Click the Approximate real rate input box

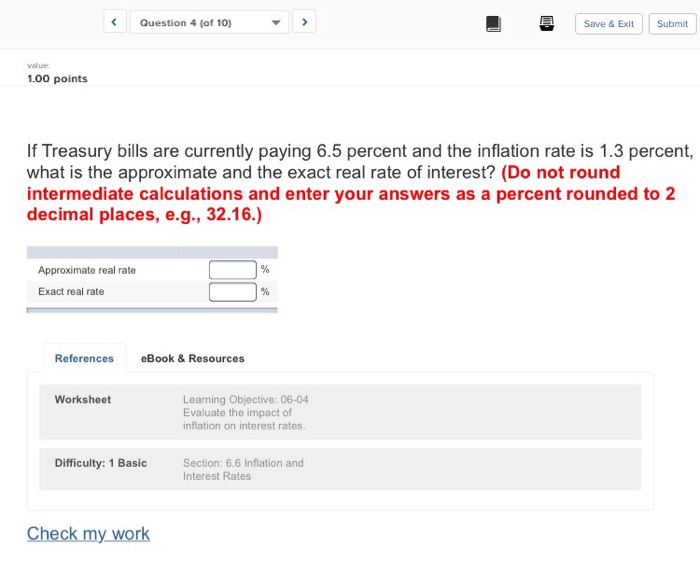[x=232, y=270]
